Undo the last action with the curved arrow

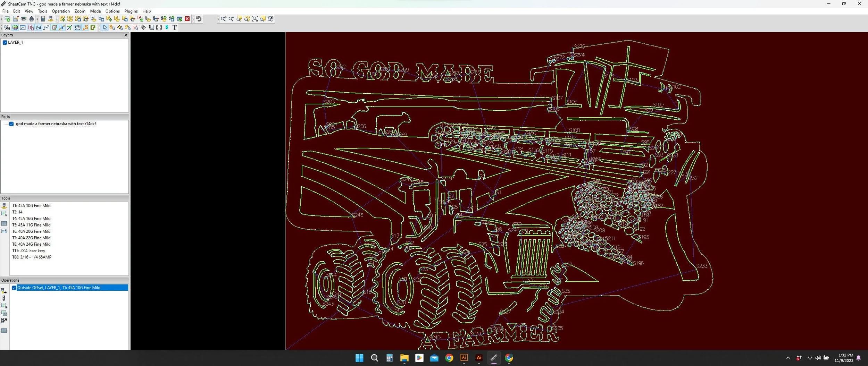tap(199, 19)
